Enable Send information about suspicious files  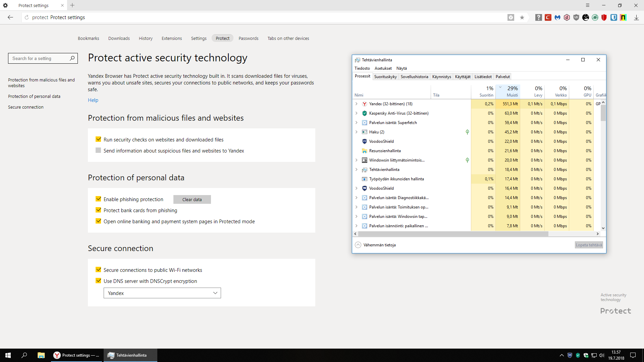[98, 150]
